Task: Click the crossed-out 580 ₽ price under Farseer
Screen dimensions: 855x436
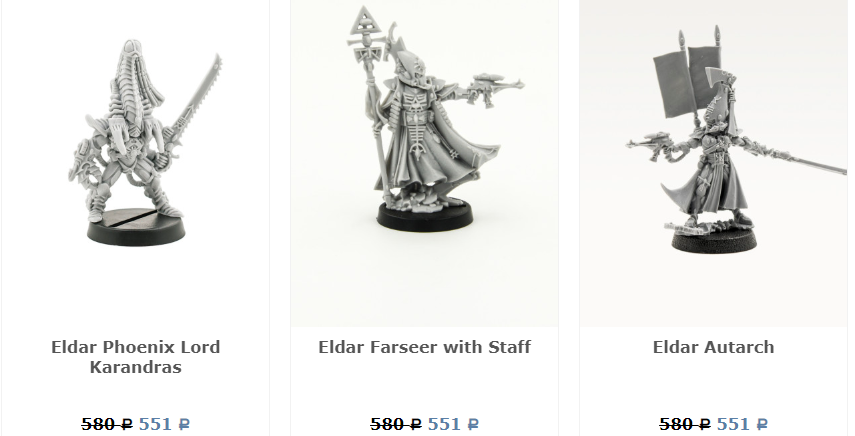Action: (x=395, y=423)
